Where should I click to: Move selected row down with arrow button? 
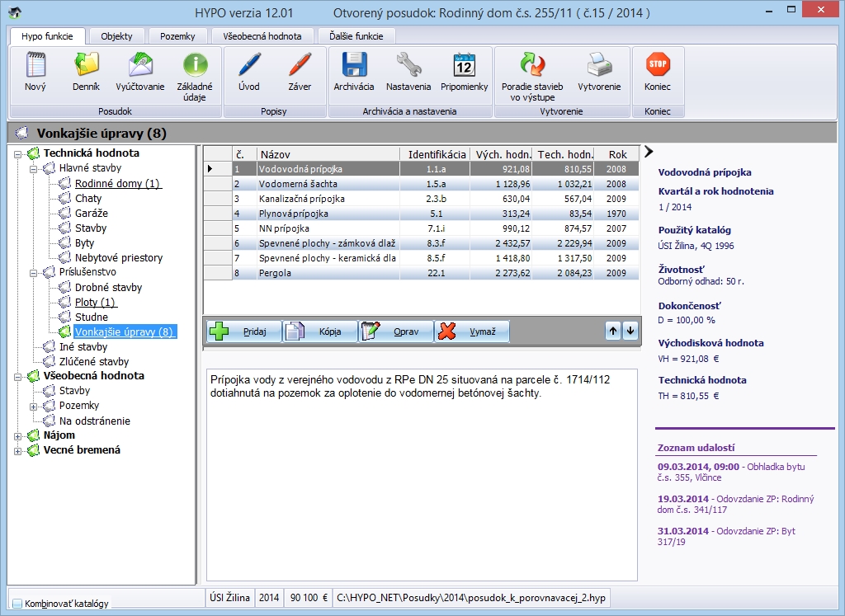pos(630,331)
